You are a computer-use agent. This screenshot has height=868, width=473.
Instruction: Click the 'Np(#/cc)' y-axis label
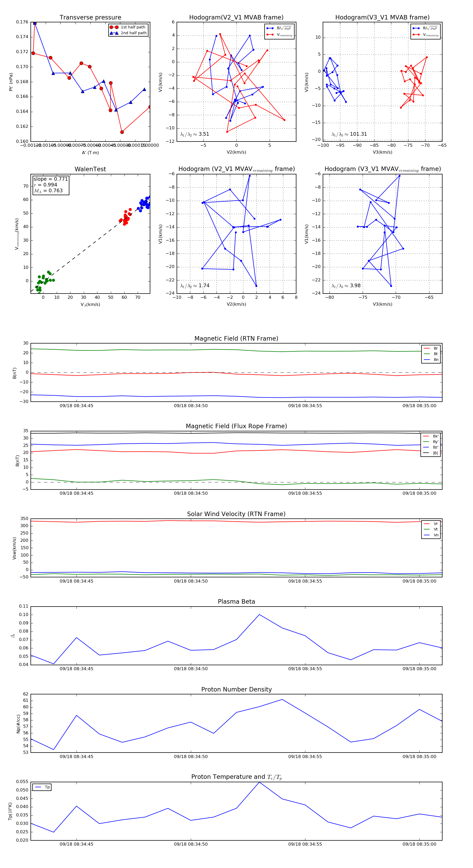click(x=18, y=724)
